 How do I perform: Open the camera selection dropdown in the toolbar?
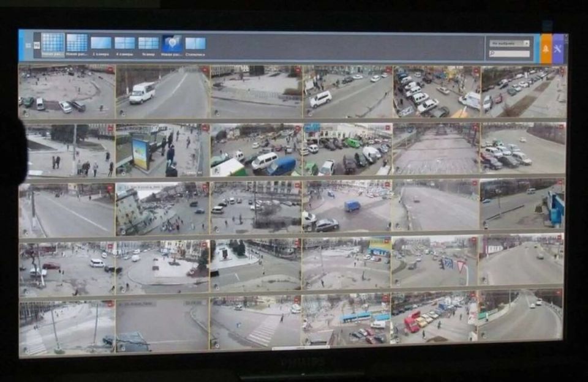(509, 43)
